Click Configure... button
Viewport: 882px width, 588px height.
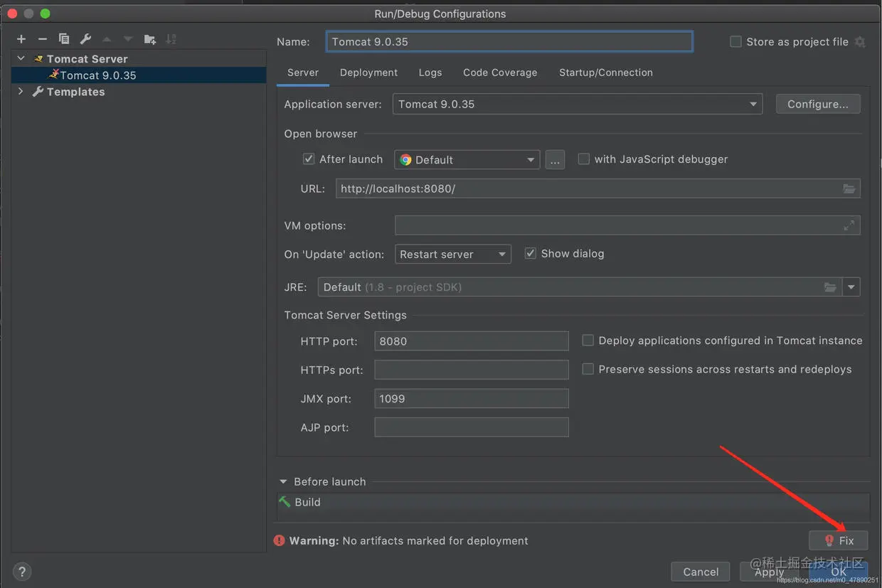[818, 104]
